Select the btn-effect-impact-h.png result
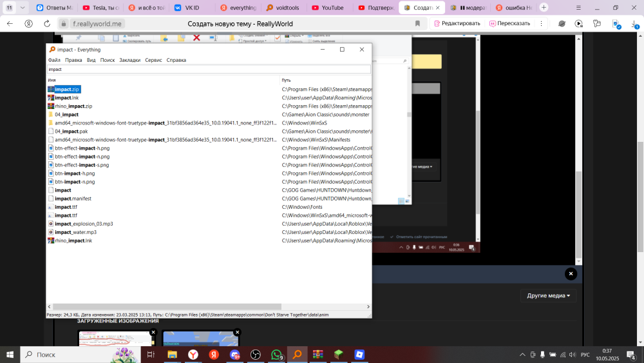The height and width of the screenshot is (363, 644). 82,148
